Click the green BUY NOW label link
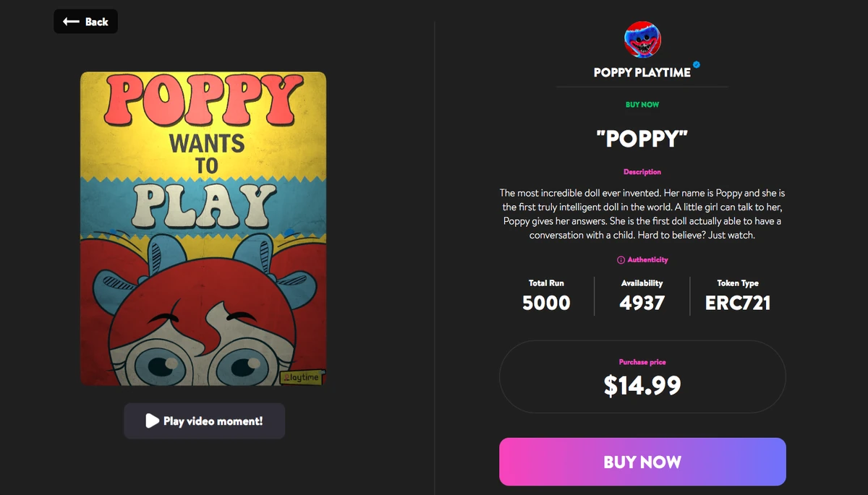Viewport: 868px width, 495px height. [x=642, y=104]
